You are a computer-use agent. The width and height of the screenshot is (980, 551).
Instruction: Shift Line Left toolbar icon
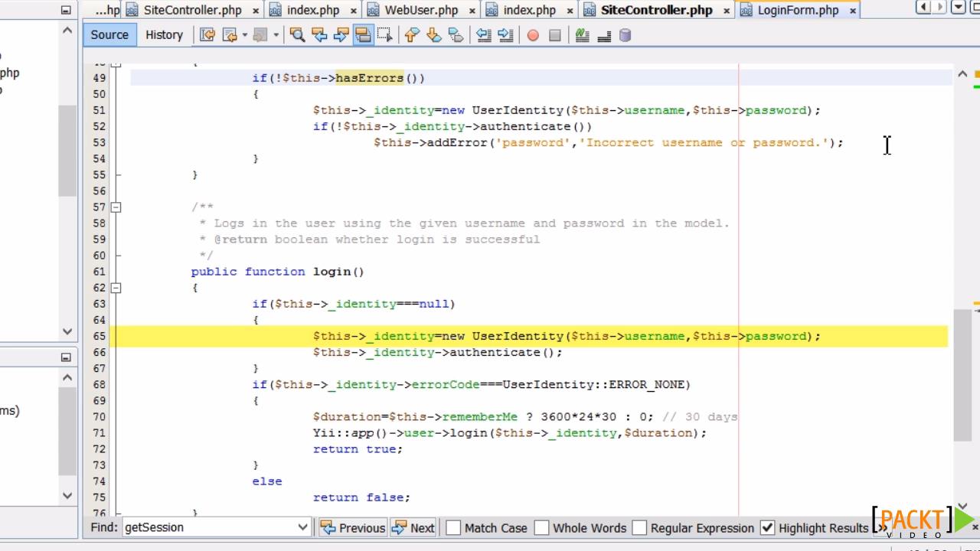(484, 35)
